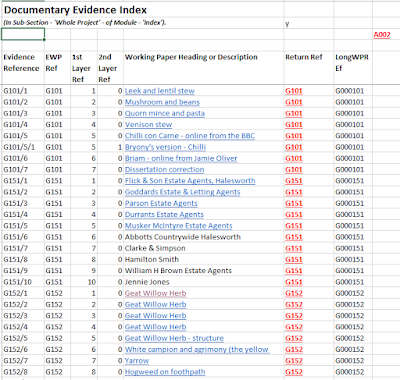The height and width of the screenshot is (380, 400).
Task: Open 'Goddards Estate & Letting Agents' link
Action: pyautogui.click(x=182, y=192)
